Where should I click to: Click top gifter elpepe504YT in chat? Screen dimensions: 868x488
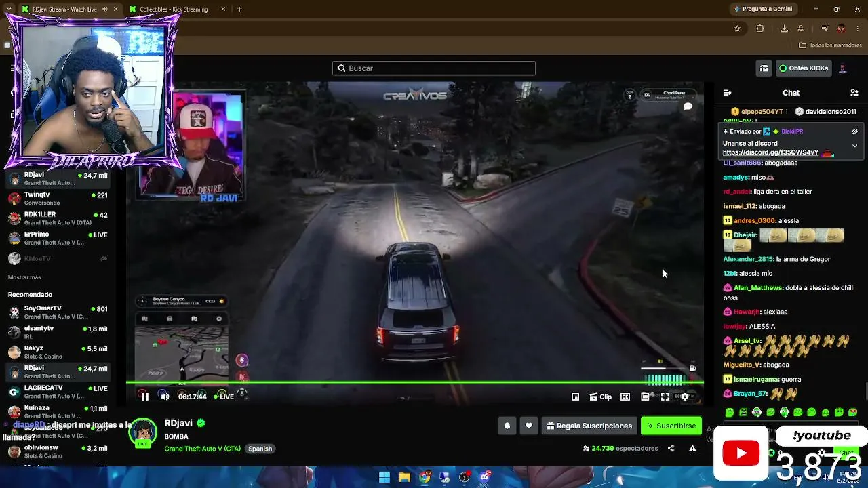762,111
